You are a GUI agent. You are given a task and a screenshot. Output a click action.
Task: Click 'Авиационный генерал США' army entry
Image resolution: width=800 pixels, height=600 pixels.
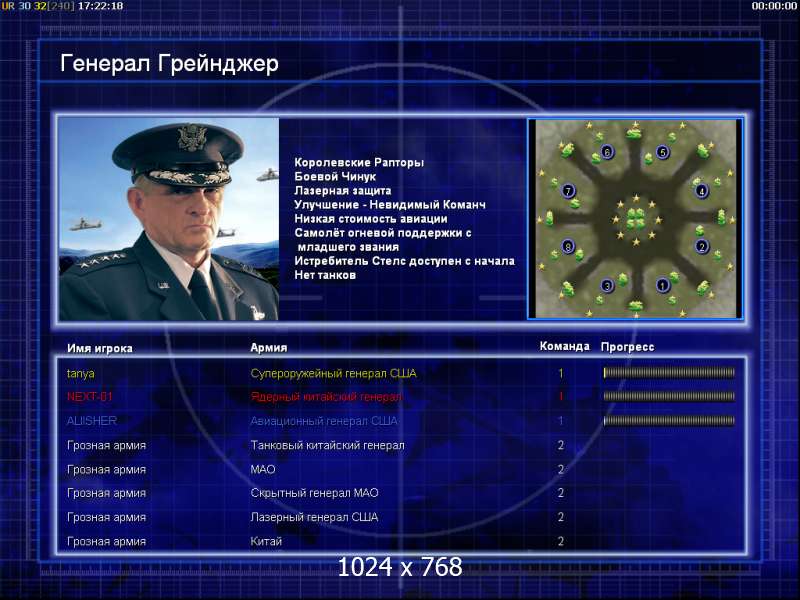[323, 421]
